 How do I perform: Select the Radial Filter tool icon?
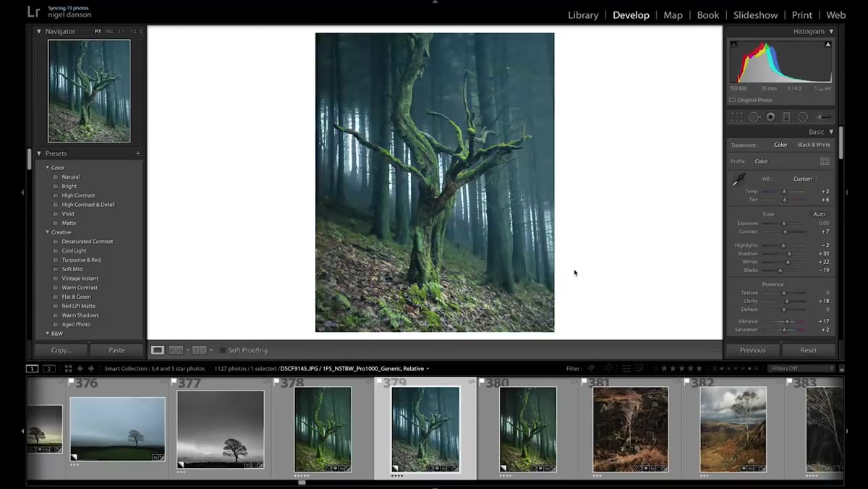point(803,116)
